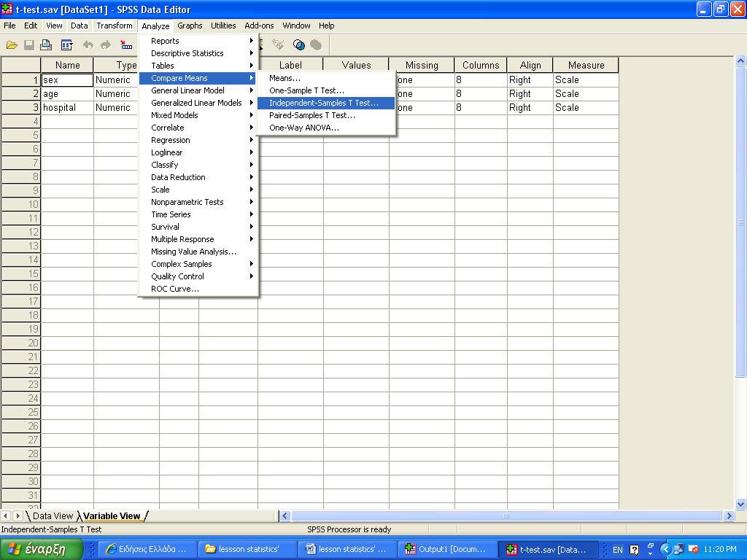The width and height of the screenshot is (747, 560).
Task: Expand the Correlate submenu
Action: pos(198,128)
